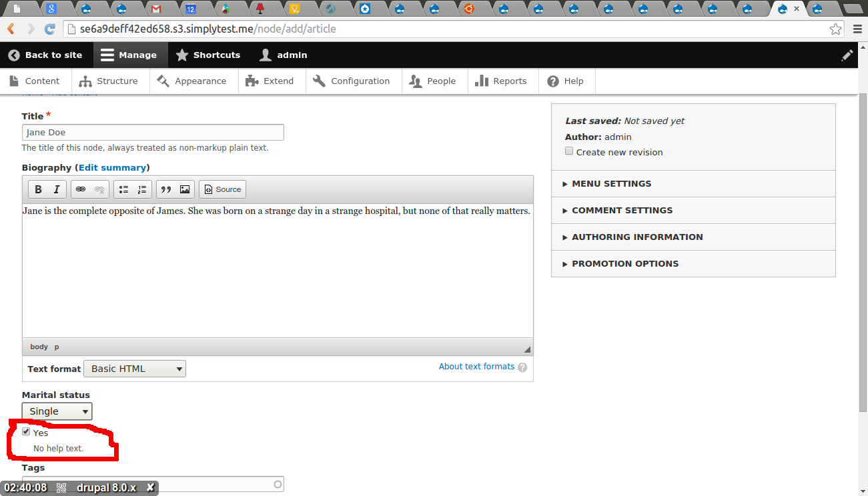Open the Image insert tool
This screenshot has width=868, height=496.
(x=184, y=189)
